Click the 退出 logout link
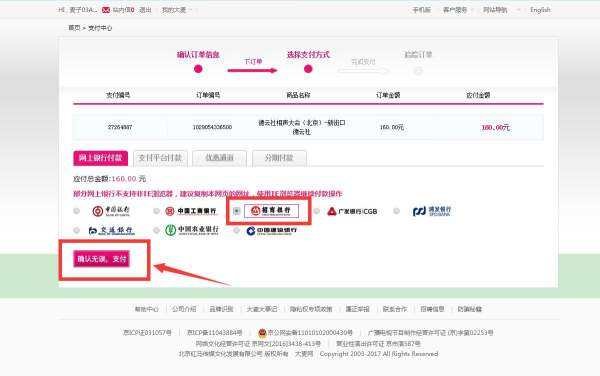This screenshot has width=600, height=376. point(145,10)
